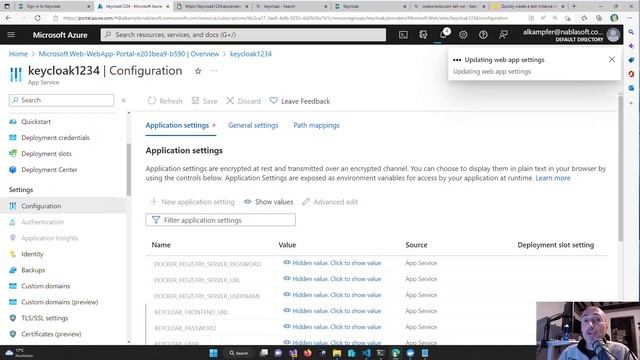Open the notifications bell
Image resolution: width=640 pixels, height=360 pixels.
click(443, 35)
